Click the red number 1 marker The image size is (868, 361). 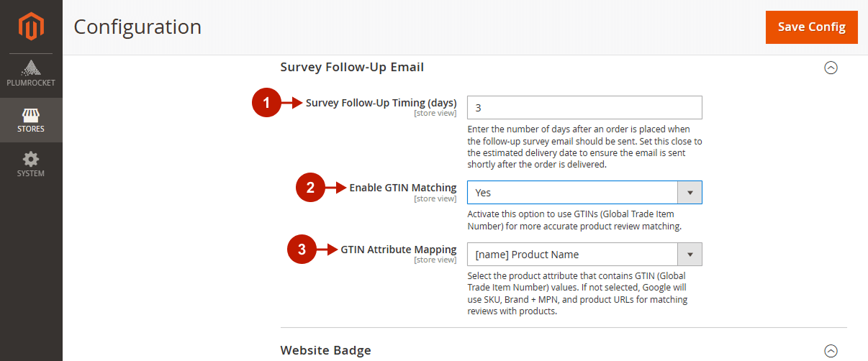click(266, 103)
